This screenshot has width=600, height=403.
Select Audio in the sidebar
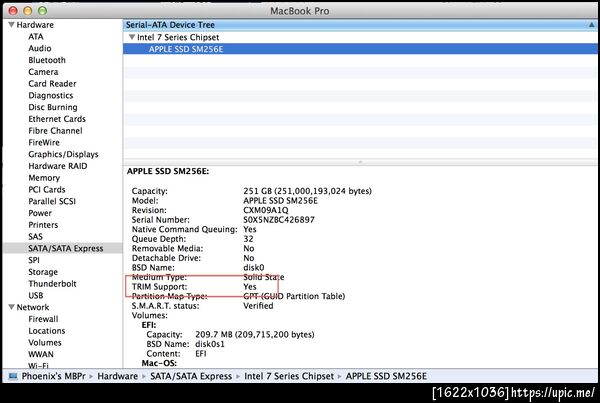coord(40,49)
